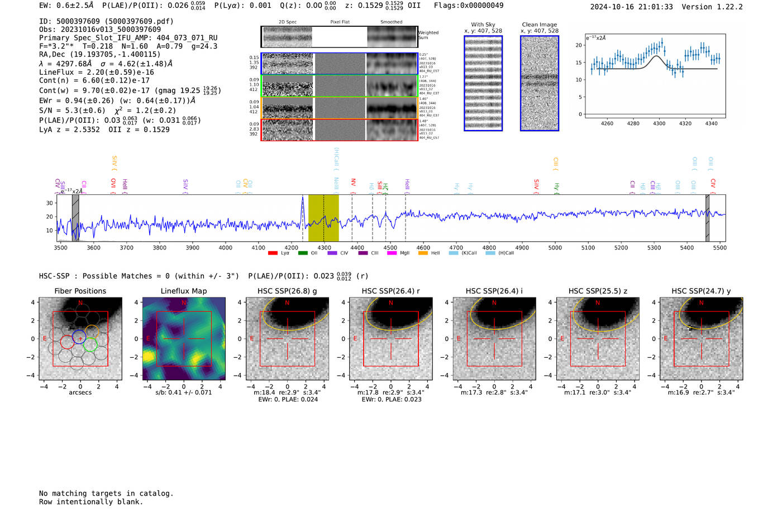This screenshot has height=532, width=782.
Task: Click 'Row intentionally blank.' text
Action: [x=91, y=502]
